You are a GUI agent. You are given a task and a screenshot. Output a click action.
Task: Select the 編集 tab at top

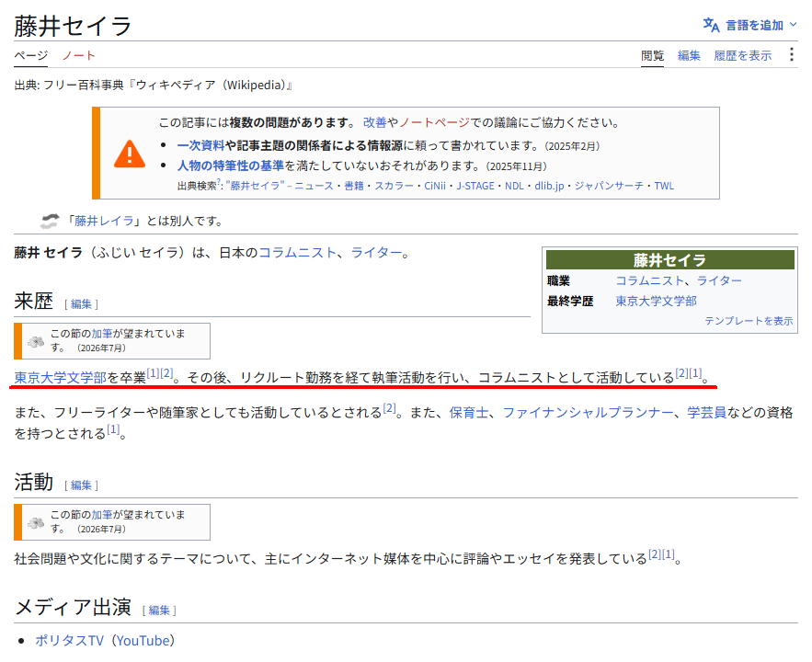point(689,55)
